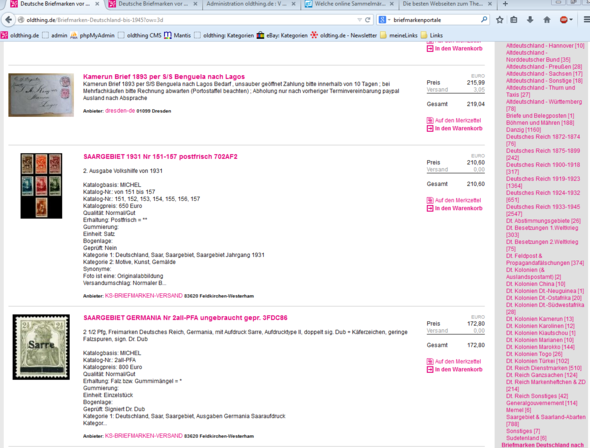Go to the browser home icon
Screen dimensions: 590x448
547,20
